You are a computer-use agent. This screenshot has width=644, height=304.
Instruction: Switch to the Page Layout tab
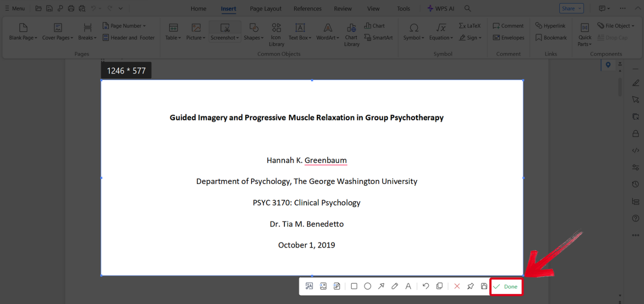pos(266,8)
